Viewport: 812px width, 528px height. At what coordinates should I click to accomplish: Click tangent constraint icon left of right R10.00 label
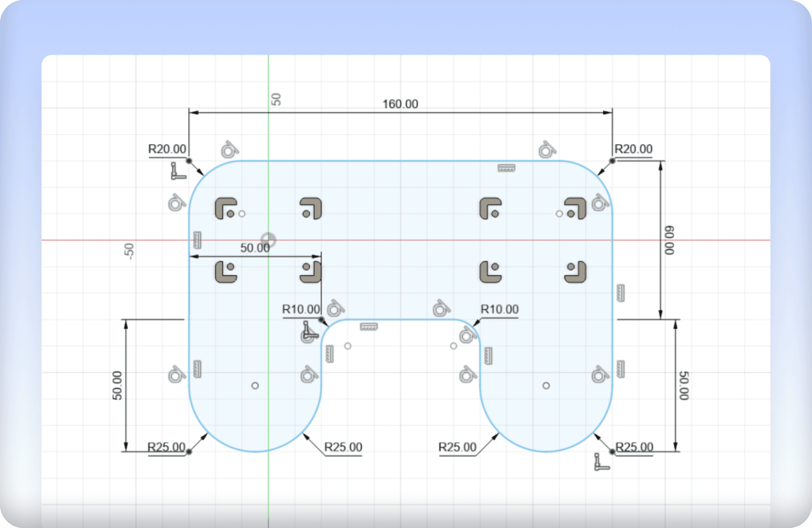[x=441, y=308]
